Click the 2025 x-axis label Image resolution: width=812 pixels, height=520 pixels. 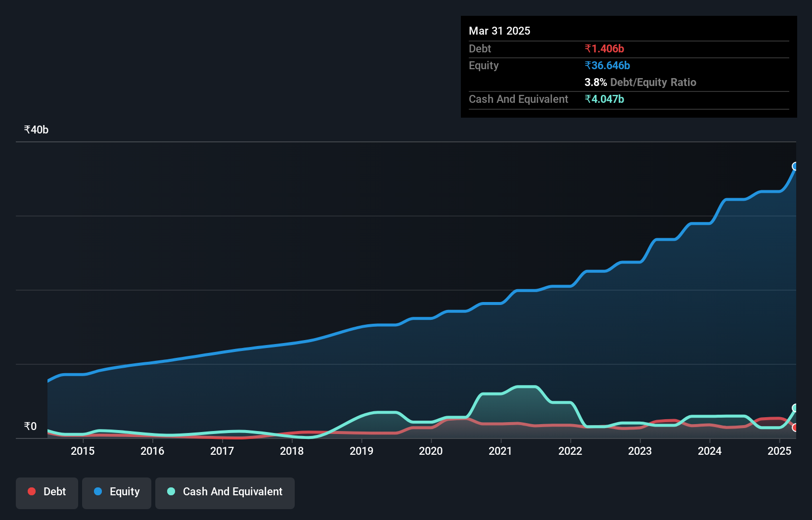coord(779,451)
